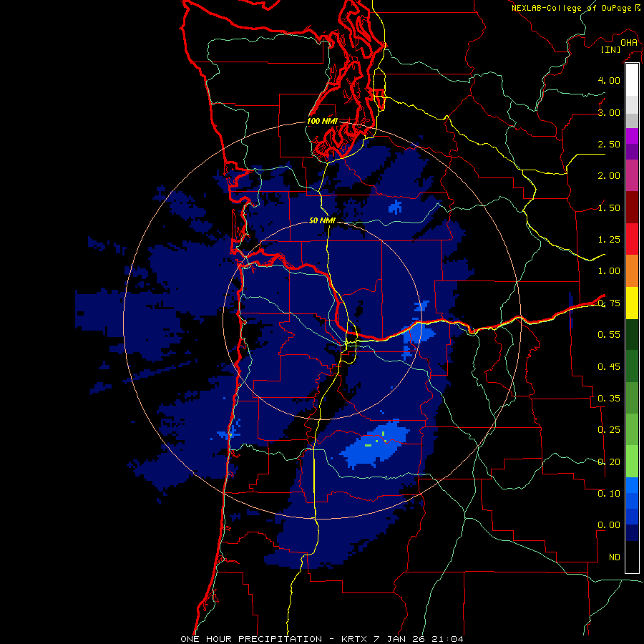Click the 1.00 legend value
This screenshot has height=644, width=644.
coord(609,271)
